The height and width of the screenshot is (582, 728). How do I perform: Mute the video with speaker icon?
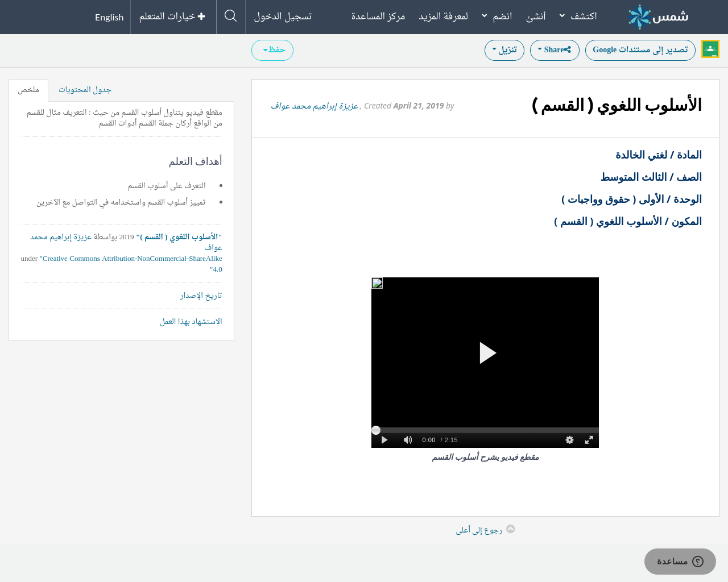tap(408, 440)
